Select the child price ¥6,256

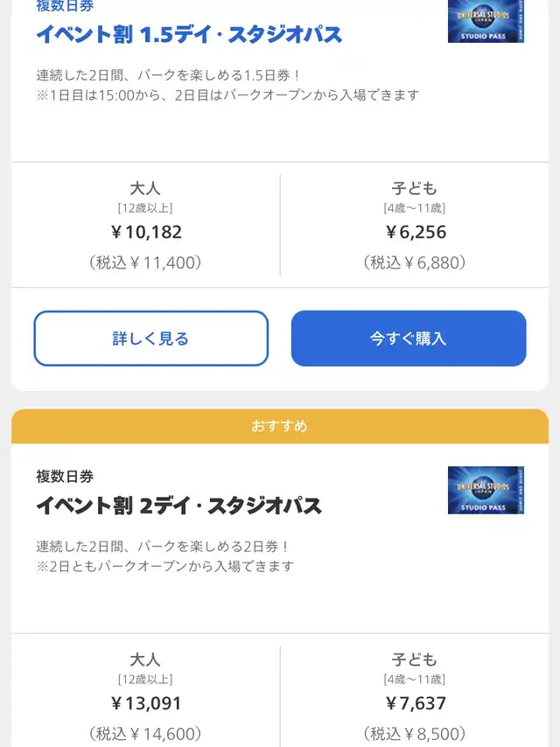coord(415,233)
